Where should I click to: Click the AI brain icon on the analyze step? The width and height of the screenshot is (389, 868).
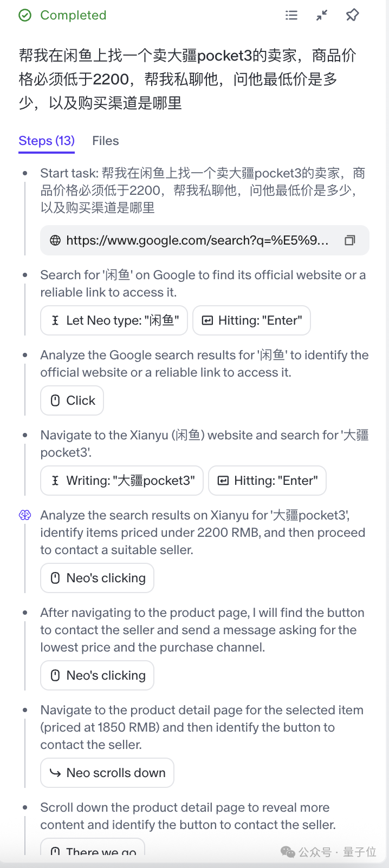click(x=25, y=515)
